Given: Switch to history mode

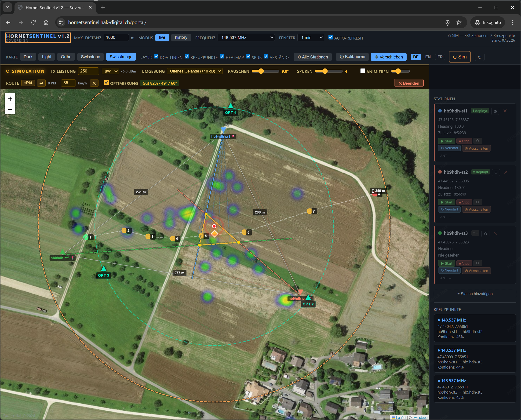Looking at the screenshot, I should click(x=181, y=37).
